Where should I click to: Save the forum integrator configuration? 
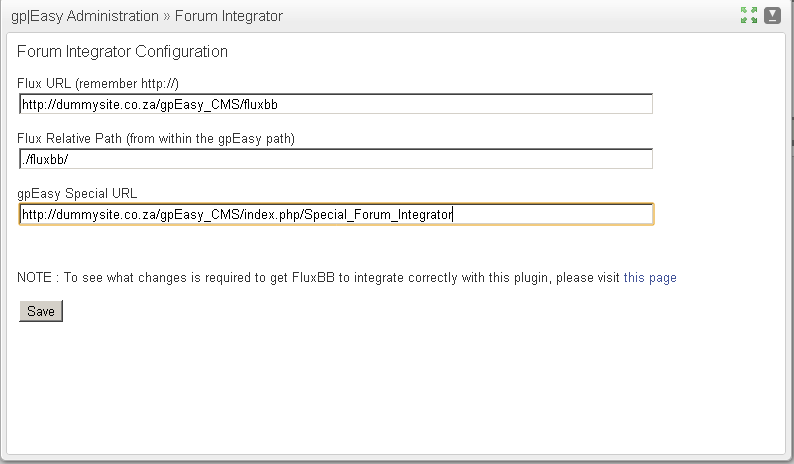click(x=41, y=311)
